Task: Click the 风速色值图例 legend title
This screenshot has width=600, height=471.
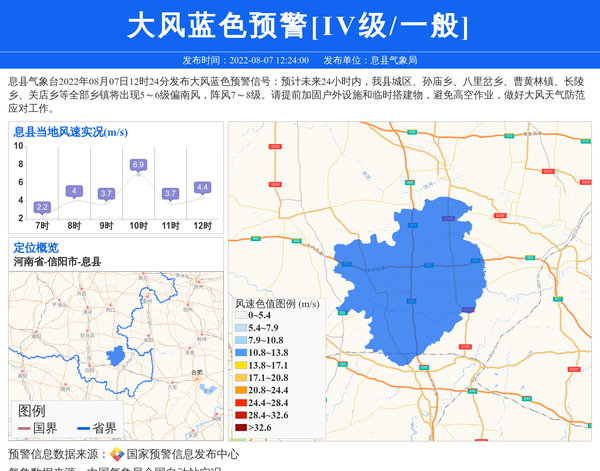Action: click(277, 303)
